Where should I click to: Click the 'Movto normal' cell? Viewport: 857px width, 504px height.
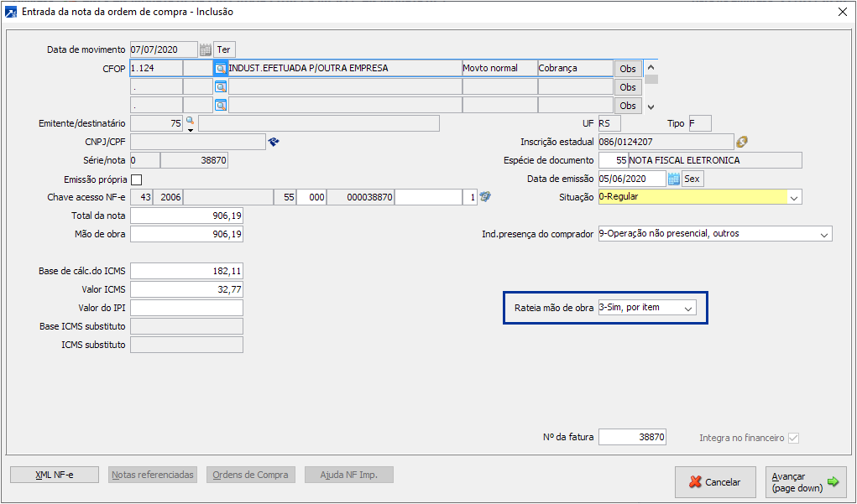point(500,68)
